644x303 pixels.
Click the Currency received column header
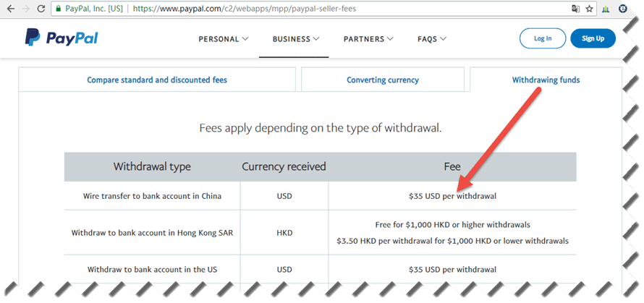click(284, 166)
